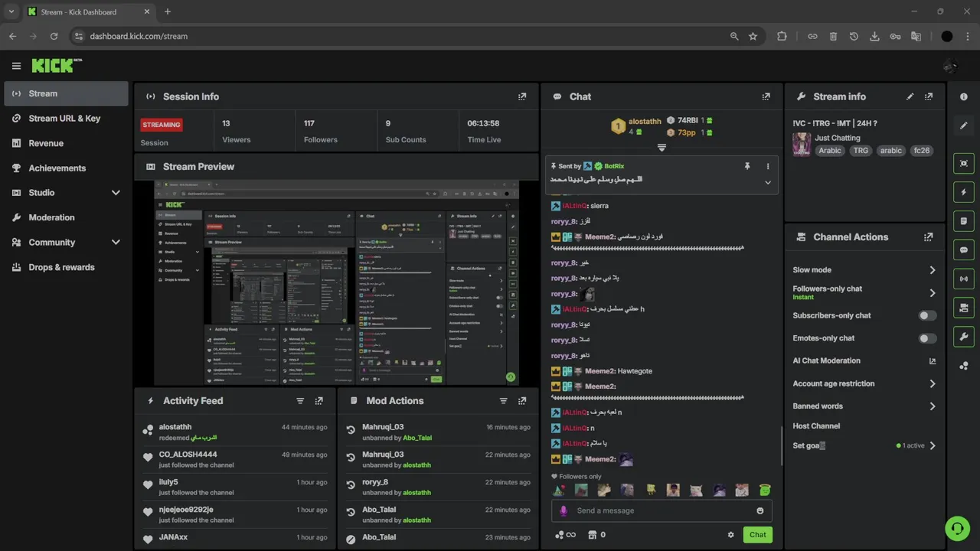Send message with the green Chat button

click(x=757, y=535)
